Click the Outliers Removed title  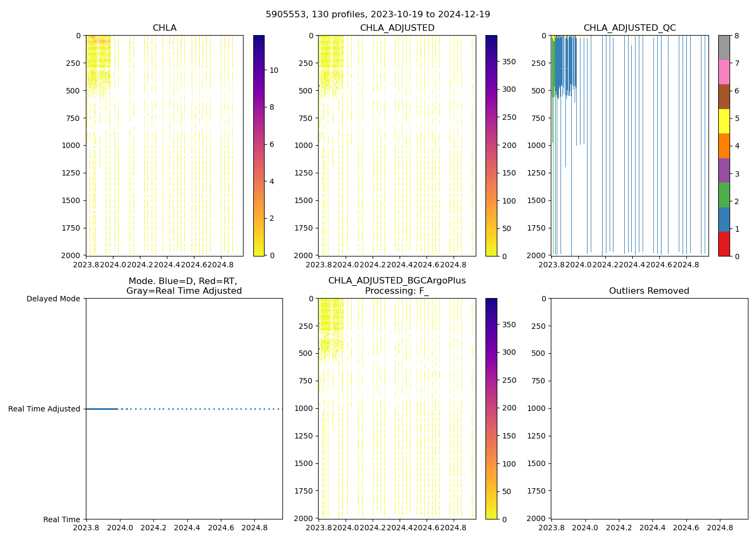649,291
